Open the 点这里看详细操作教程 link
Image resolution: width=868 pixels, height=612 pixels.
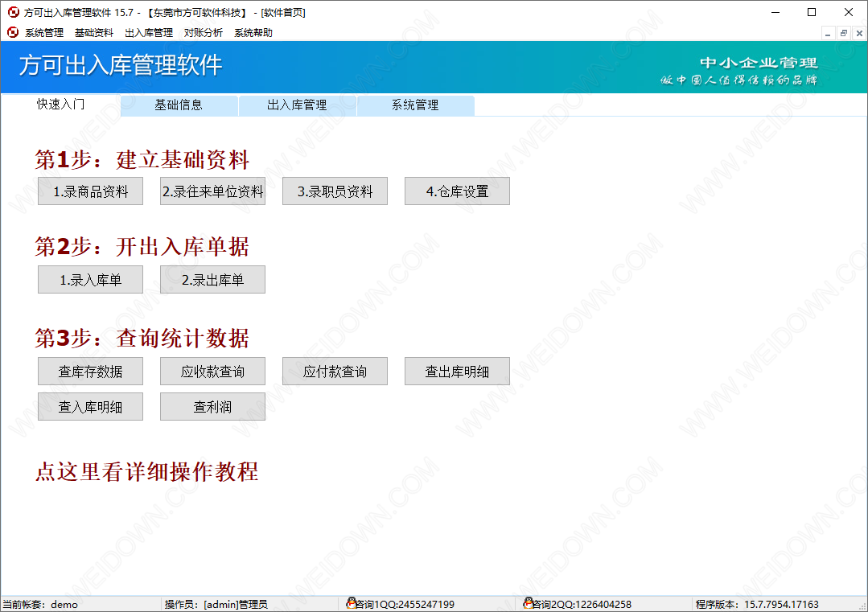click(146, 472)
